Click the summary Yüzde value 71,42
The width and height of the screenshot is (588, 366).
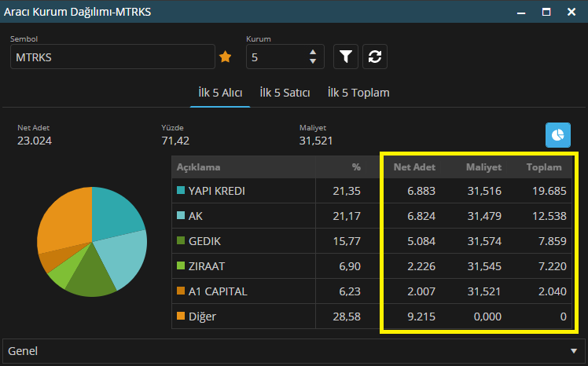175,141
